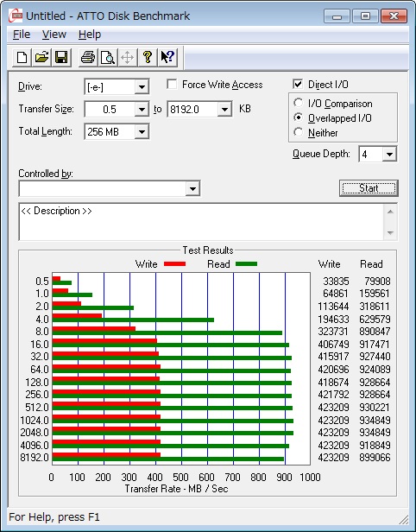The image size is (416, 532).
Task: Click Description scrollbar down arrow
Action: click(x=390, y=233)
